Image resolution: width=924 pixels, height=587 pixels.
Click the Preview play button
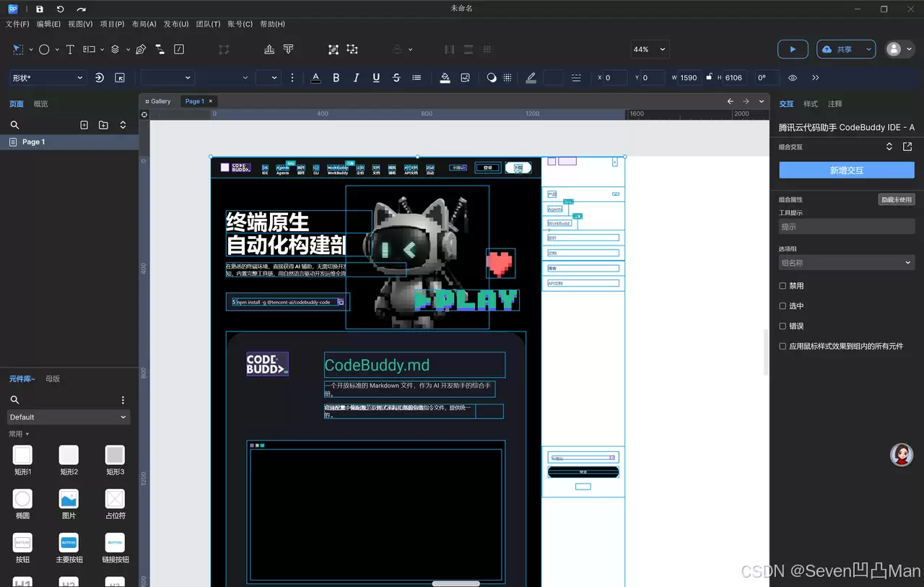(x=793, y=49)
